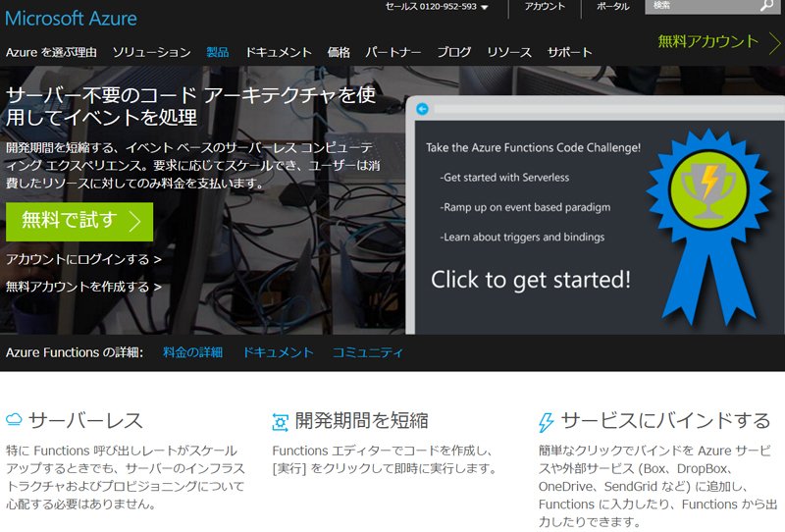Image resolution: width=785 pixels, height=532 pixels.
Task: Click the gear-frame icon beside 開発期間を短縮
Action: tap(281, 422)
